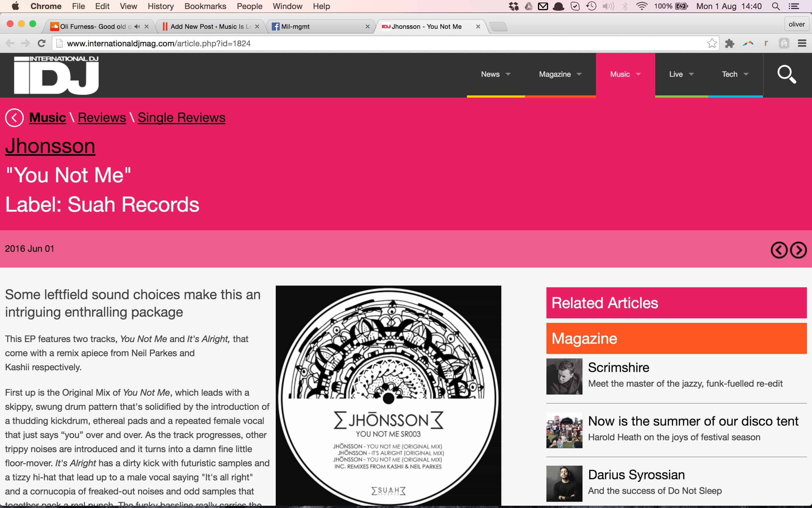Click the Magazine orange section header
The image size is (812, 508).
click(x=676, y=338)
